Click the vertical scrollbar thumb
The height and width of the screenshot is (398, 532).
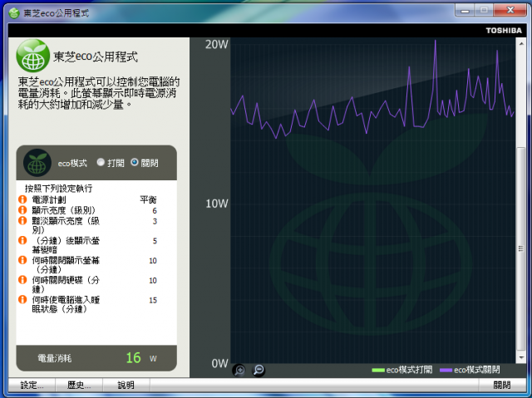[521, 249]
